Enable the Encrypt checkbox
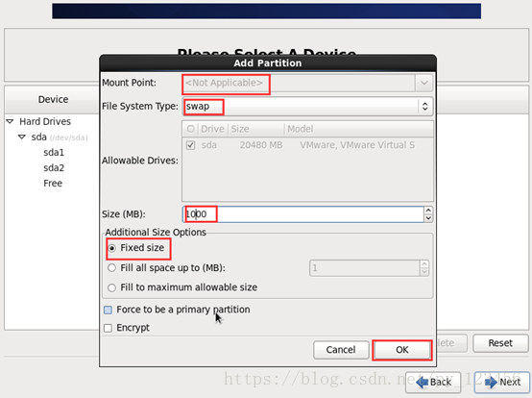The width and height of the screenshot is (532, 398). pos(108,328)
